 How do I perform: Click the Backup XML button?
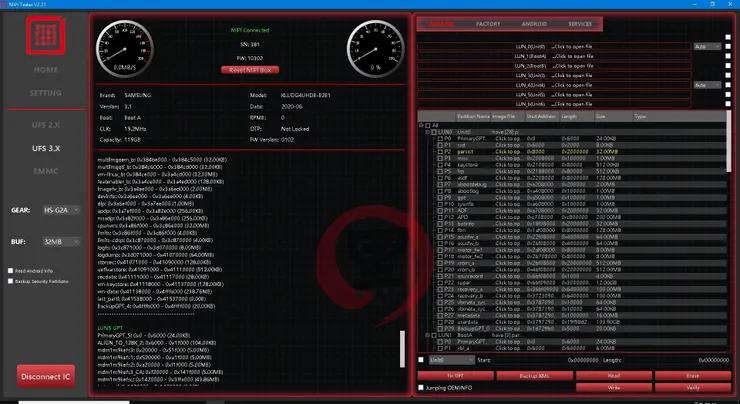pos(535,376)
